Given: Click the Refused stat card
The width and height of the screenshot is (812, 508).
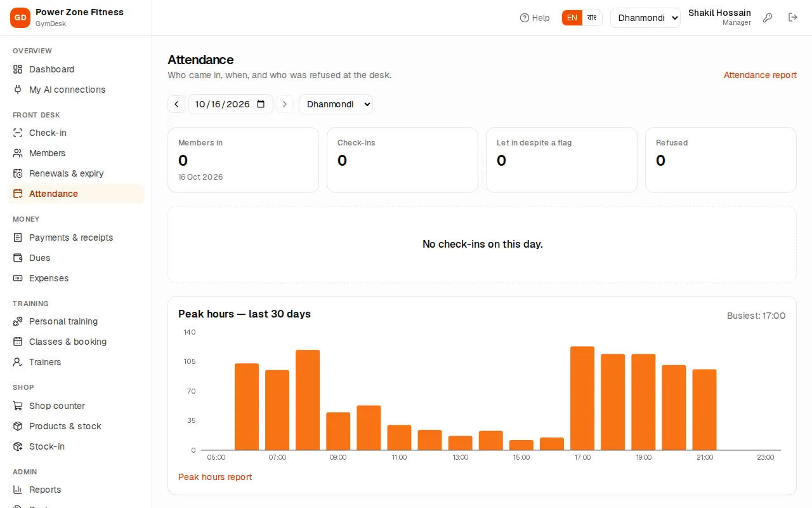Looking at the screenshot, I should pyautogui.click(x=721, y=160).
